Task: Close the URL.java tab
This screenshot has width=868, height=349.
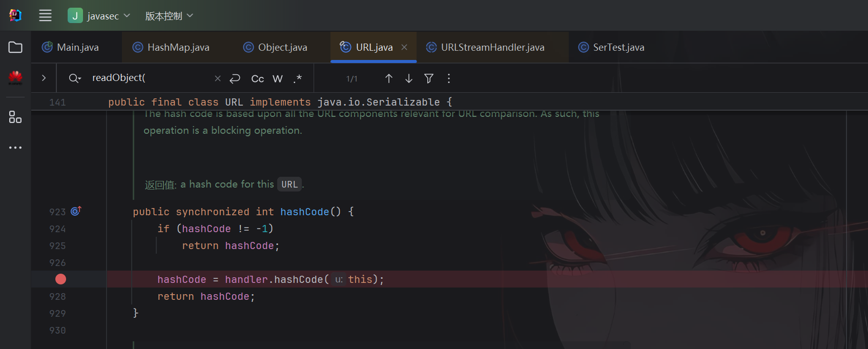Action: click(x=404, y=47)
